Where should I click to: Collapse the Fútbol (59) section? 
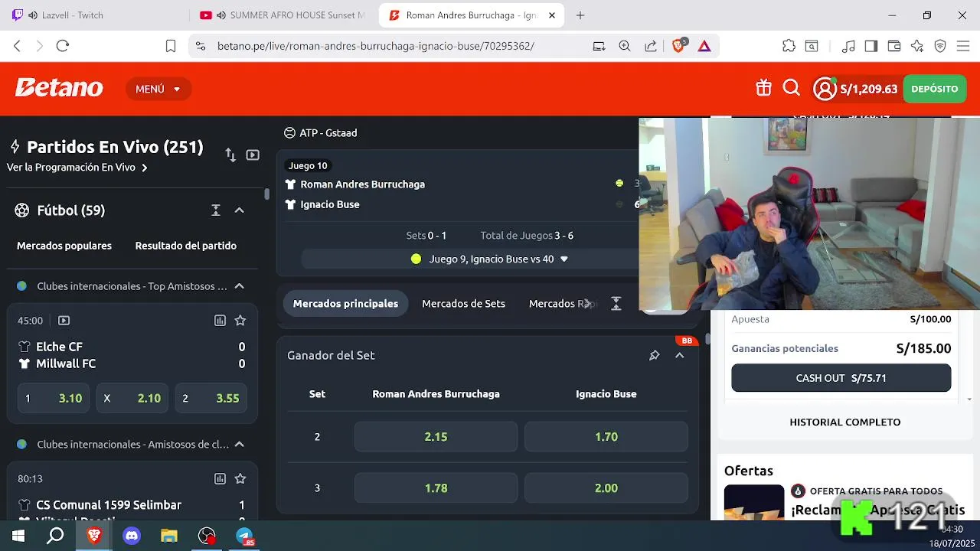click(239, 210)
